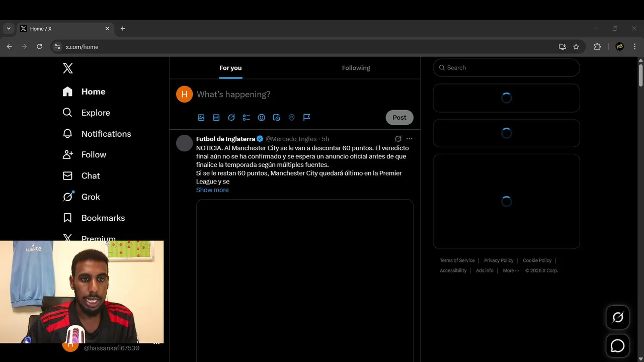
Task: Add media image to the post
Action: point(201,117)
